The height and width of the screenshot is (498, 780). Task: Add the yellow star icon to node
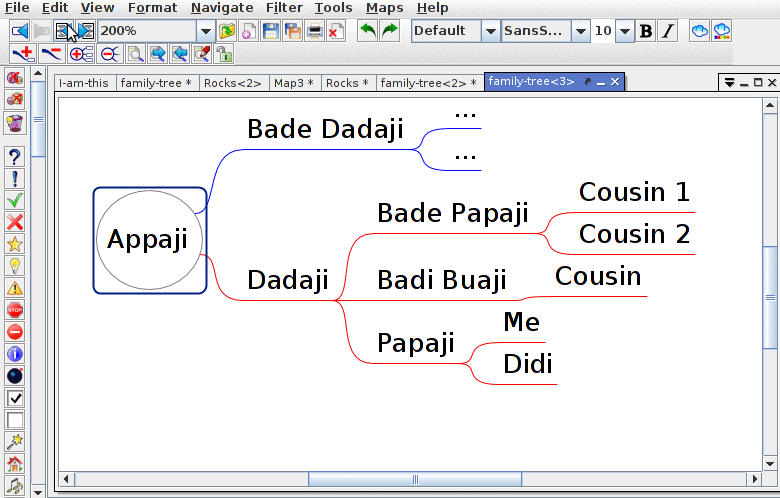[15, 244]
